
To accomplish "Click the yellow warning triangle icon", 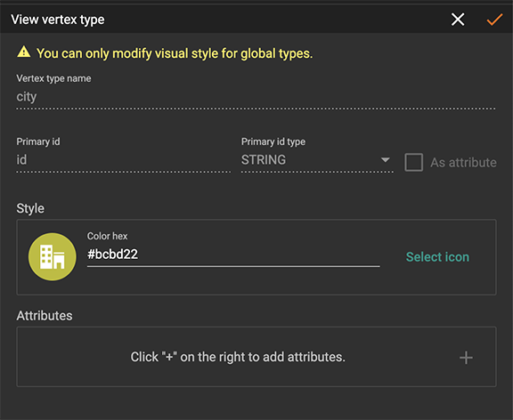I will pyautogui.click(x=23, y=52).
